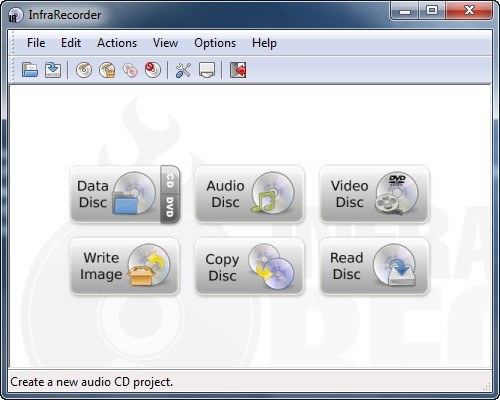This screenshot has width=500, height=400.
Task: Open Configuration via the wrench-screwdriver toolbar icon
Action: [x=183, y=70]
